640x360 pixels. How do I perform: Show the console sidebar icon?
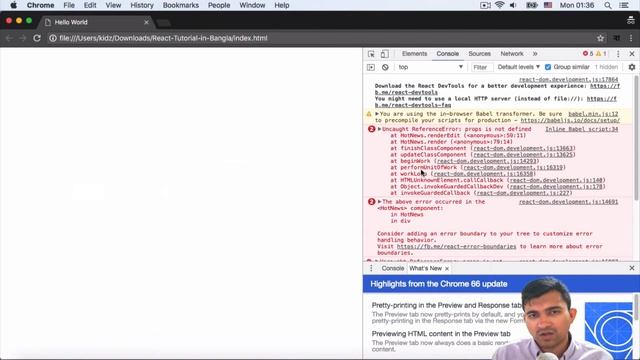coord(371,67)
